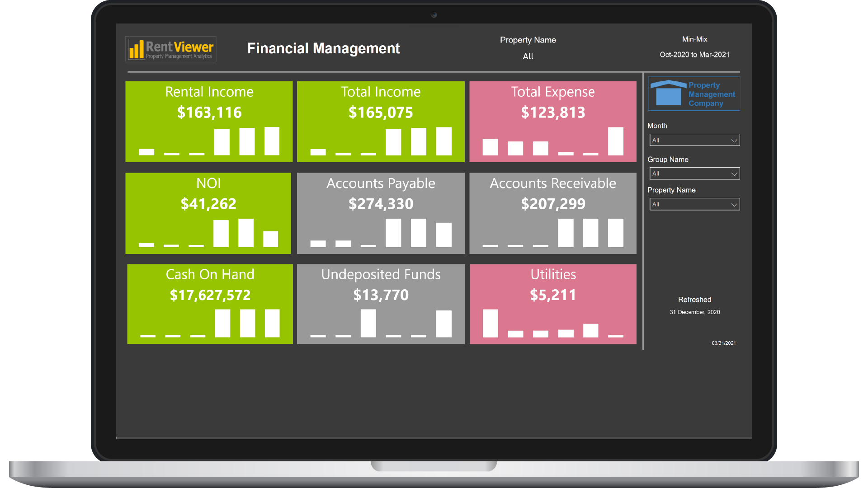Select the Property Management Company logo
Screen dimensions: 868x488
click(x=694, y=94)
